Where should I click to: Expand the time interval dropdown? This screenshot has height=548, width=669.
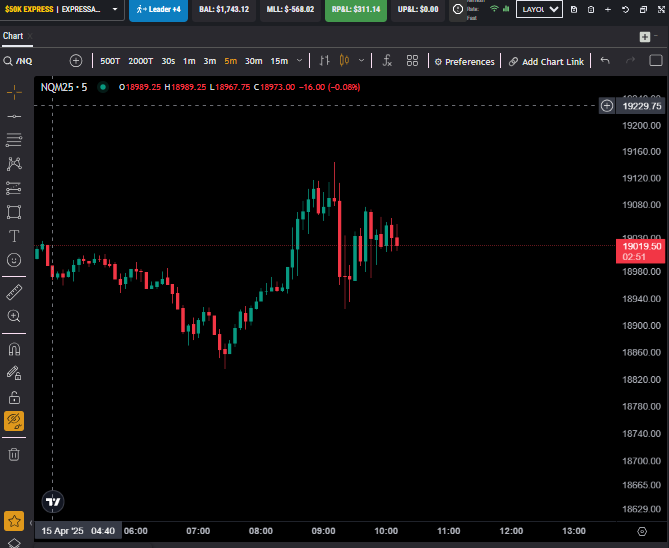coord(300,61)
